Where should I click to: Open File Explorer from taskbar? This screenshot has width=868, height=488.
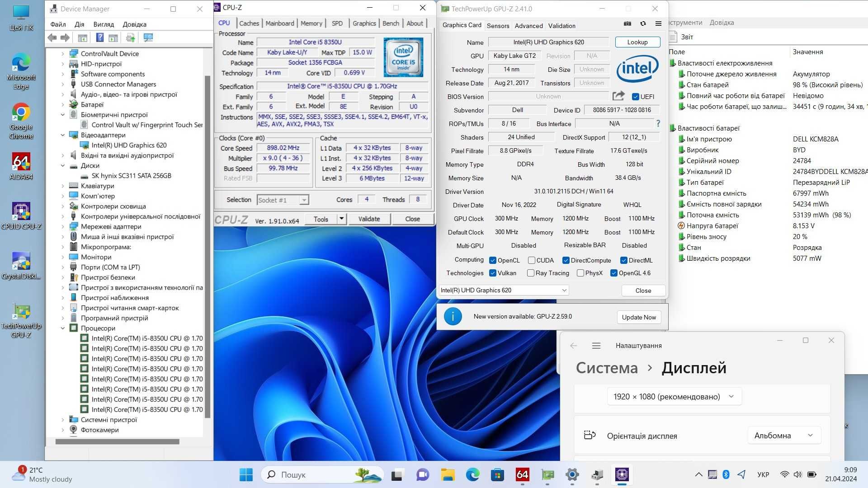(x=448, y=474)
